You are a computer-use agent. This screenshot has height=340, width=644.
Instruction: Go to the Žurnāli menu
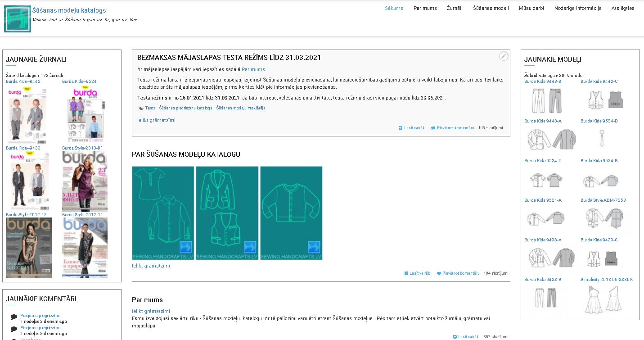[455, 8]
